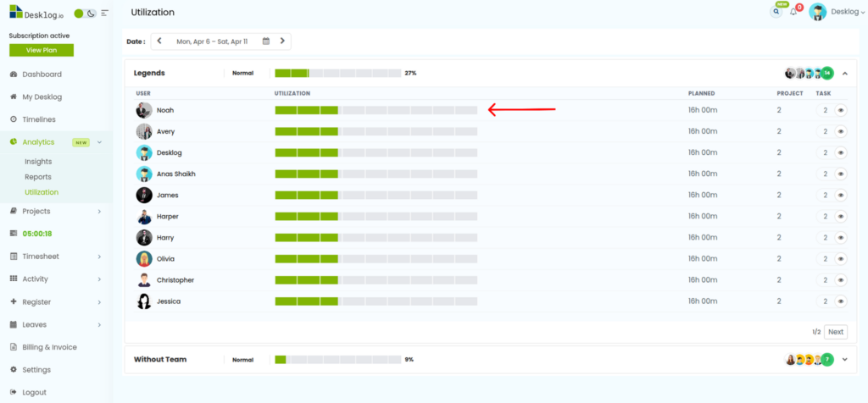868x403 pixels.
Task: Click the Legends team member avatars group
Action: coord(809,74)
